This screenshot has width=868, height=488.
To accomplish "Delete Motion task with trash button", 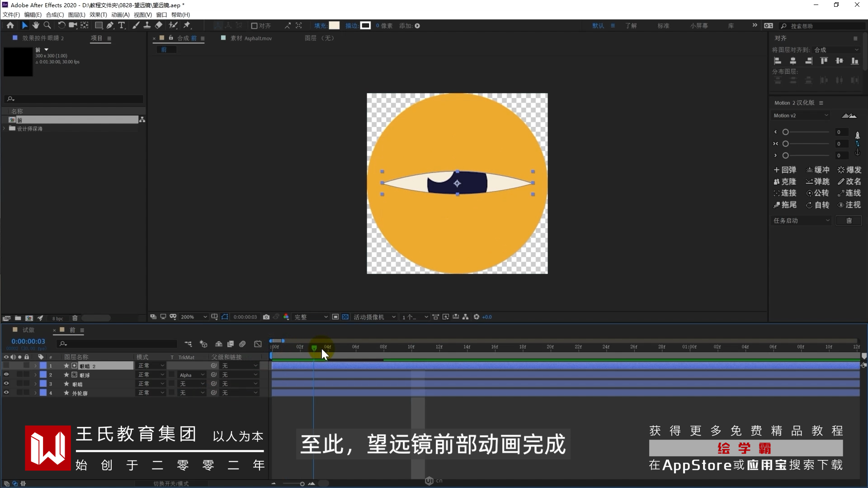I will pyautogui.click(x=849, y=221).
